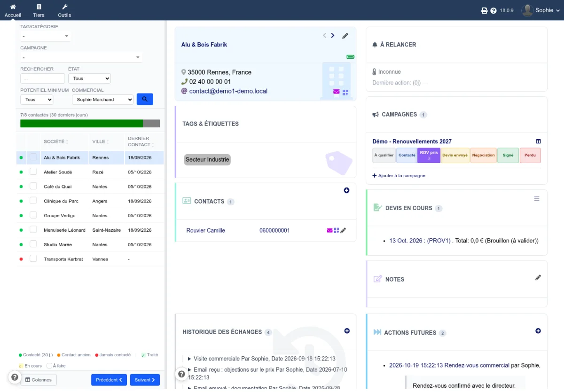Add a new contact with plus icon
564x392 pixels.
pos(347,190)
